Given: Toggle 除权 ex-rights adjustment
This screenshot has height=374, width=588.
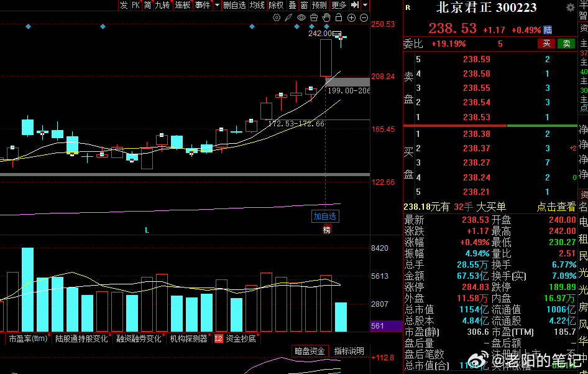Looking at the screenshot, I should 277,5.
